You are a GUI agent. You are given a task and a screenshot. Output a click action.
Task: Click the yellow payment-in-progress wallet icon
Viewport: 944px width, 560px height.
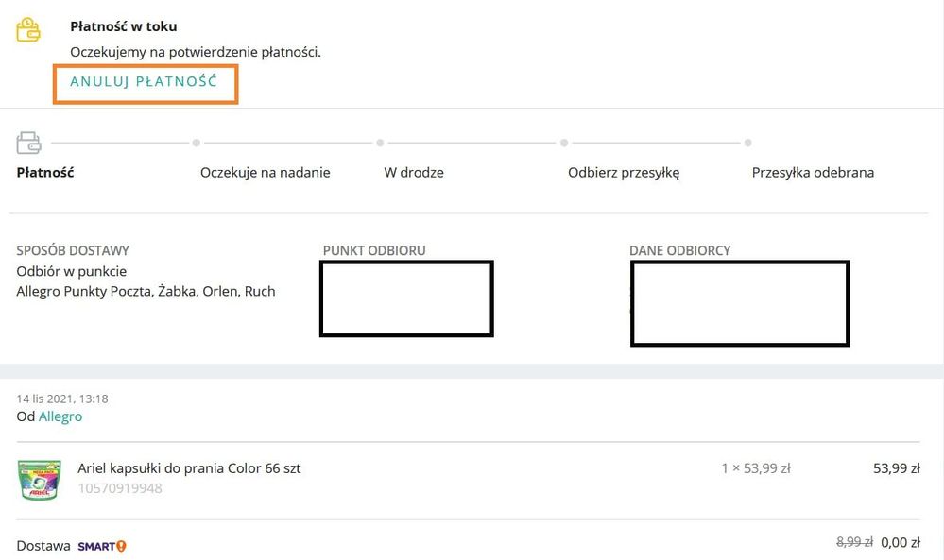click(27, 29)
